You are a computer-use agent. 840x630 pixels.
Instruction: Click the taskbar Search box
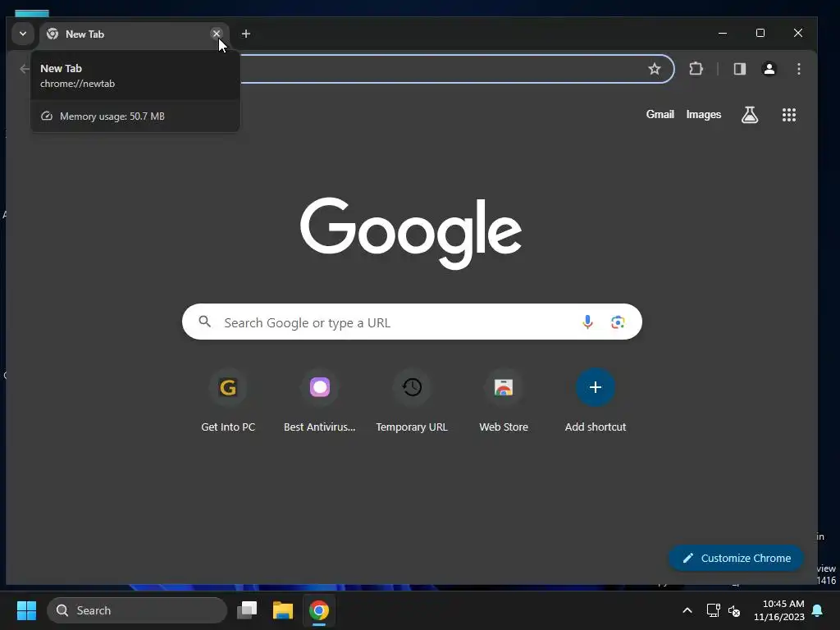point(137,610)
